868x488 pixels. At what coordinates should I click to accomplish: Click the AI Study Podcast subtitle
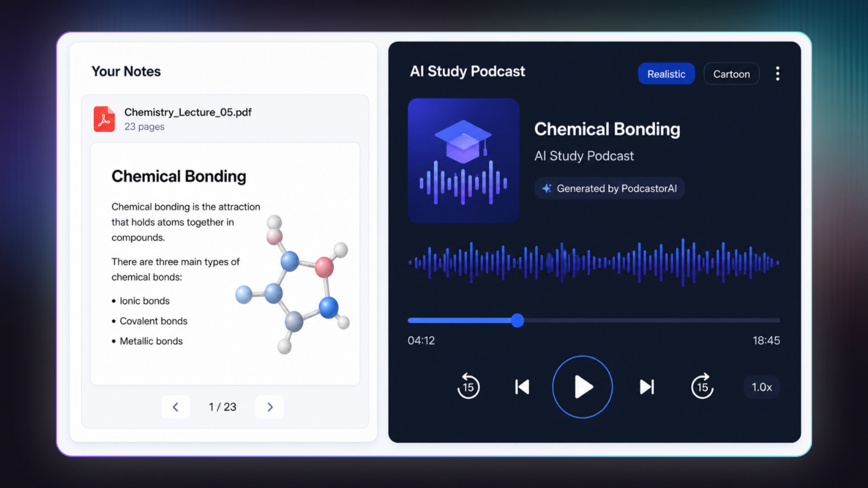(584, 156)
